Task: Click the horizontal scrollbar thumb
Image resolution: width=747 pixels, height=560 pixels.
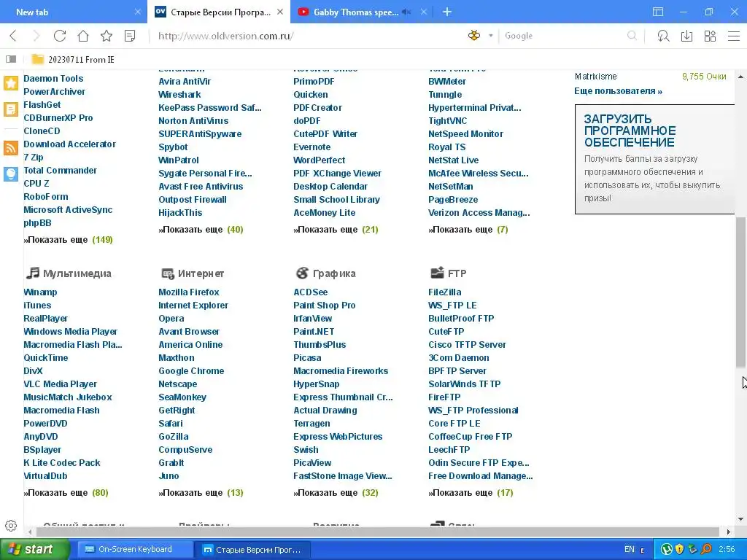Action: coord(378,532)
